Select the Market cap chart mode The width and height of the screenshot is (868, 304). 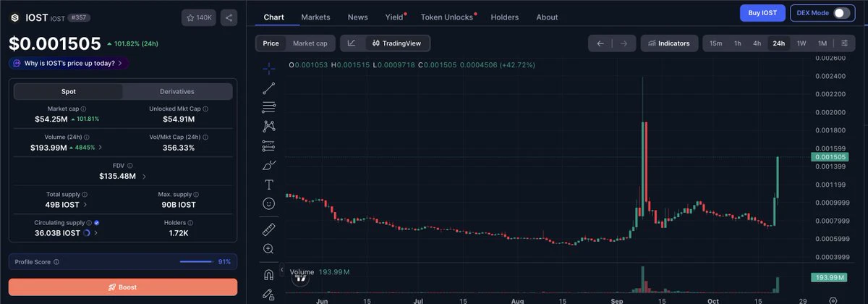pos(310,43)
